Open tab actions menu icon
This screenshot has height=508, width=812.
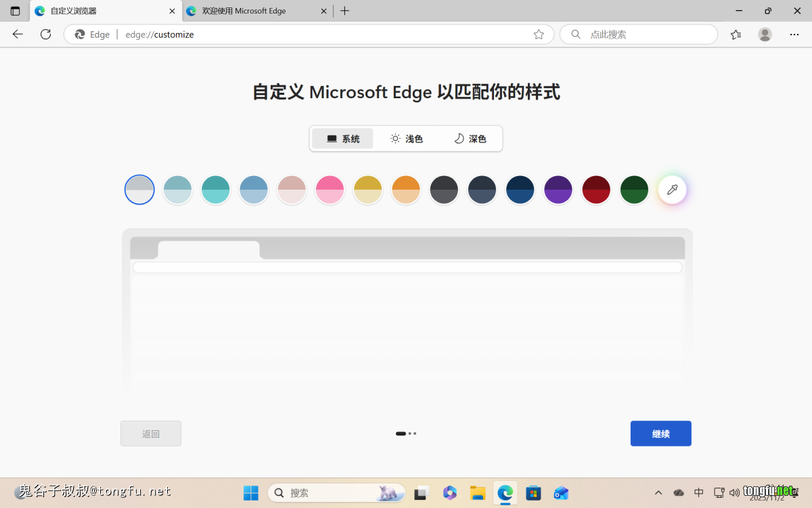(x=15, y=11)
